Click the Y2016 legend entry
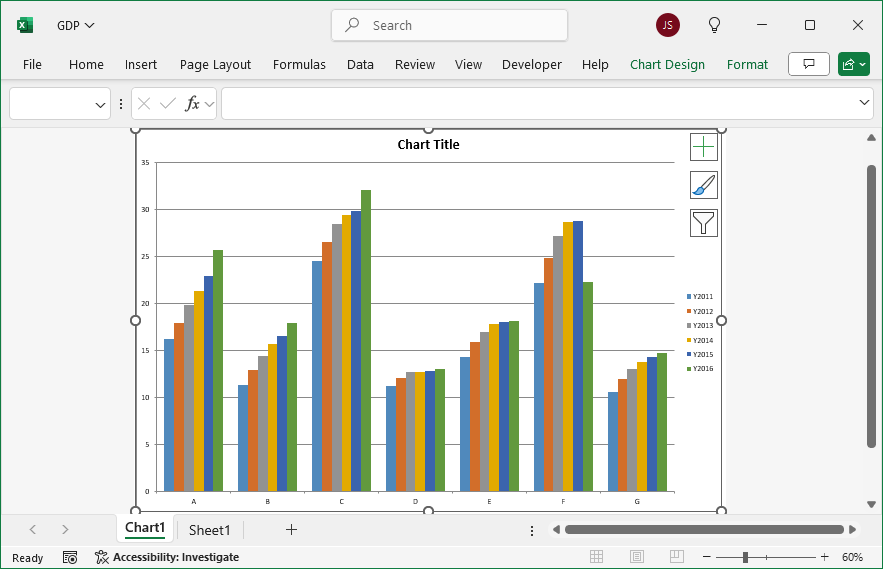Screen dimensions: 883x569 [700, 368]
